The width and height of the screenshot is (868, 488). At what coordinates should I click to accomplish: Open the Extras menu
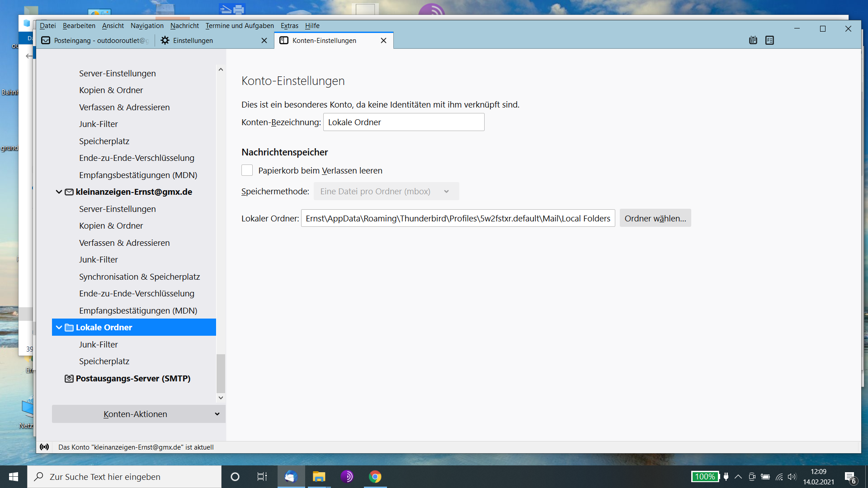click(289, 26)
